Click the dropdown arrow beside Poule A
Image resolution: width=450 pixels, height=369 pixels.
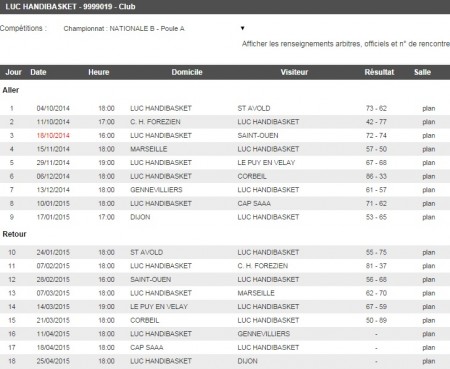pyautogui.click(x=243, y=28)
